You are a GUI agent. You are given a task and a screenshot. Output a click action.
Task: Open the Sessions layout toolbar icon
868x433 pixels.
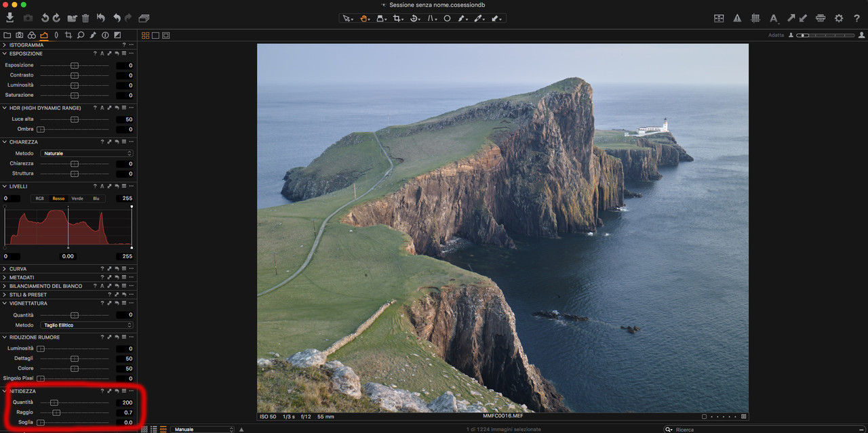pos(719,18)
